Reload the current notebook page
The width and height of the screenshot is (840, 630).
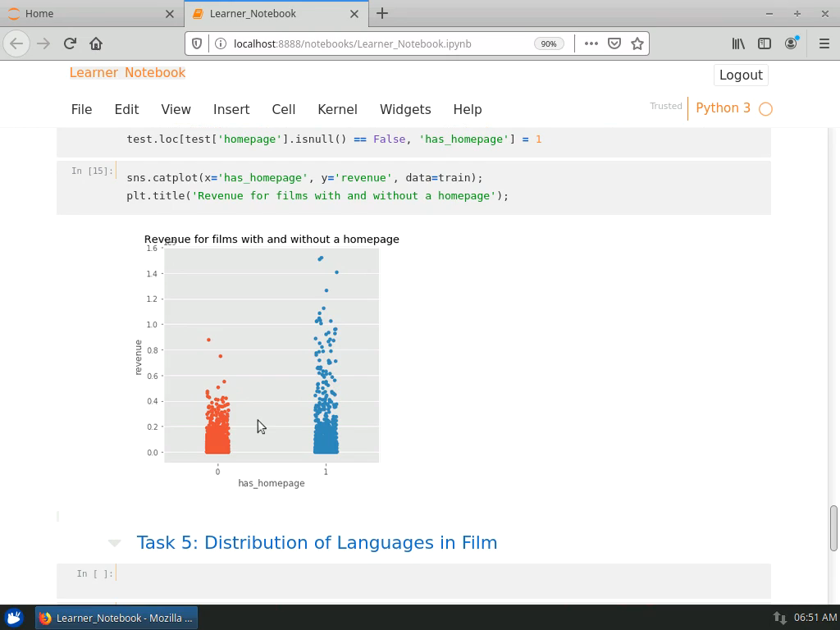click(70, 43)
